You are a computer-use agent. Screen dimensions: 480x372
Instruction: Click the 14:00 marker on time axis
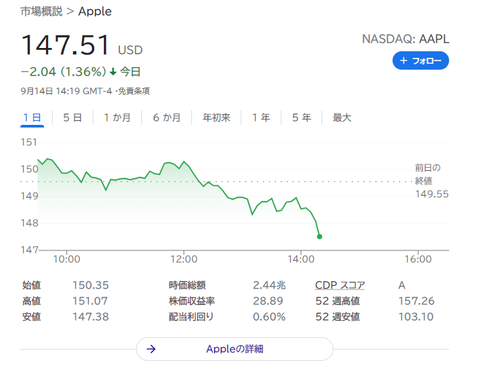point(301,259)
